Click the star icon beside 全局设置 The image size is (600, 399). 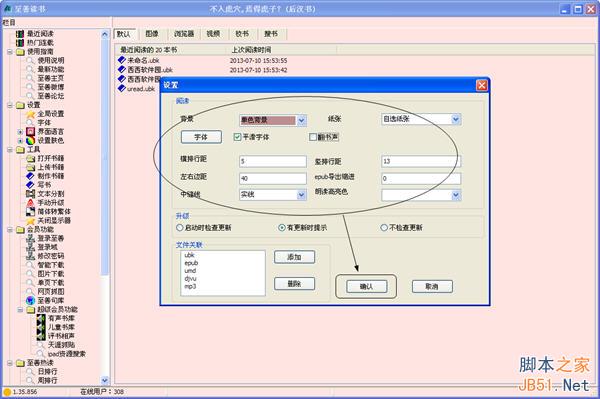click(x=31, y=114)
